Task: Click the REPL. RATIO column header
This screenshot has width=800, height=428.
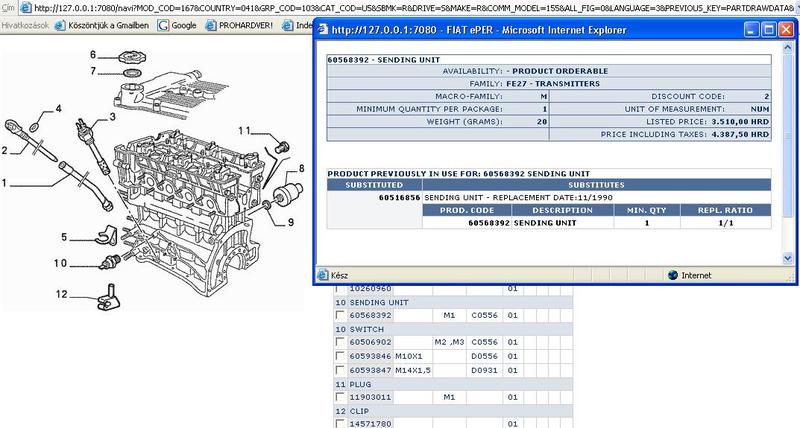Action: click(x=726, y=210)
